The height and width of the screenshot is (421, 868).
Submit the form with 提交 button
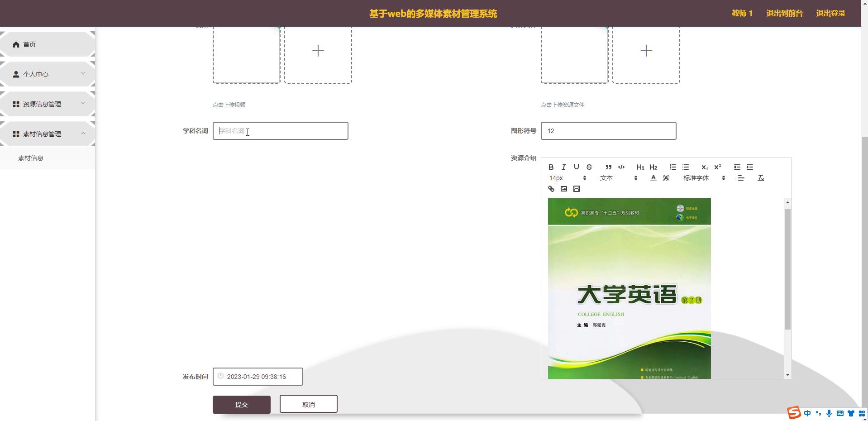click(242, 405)
